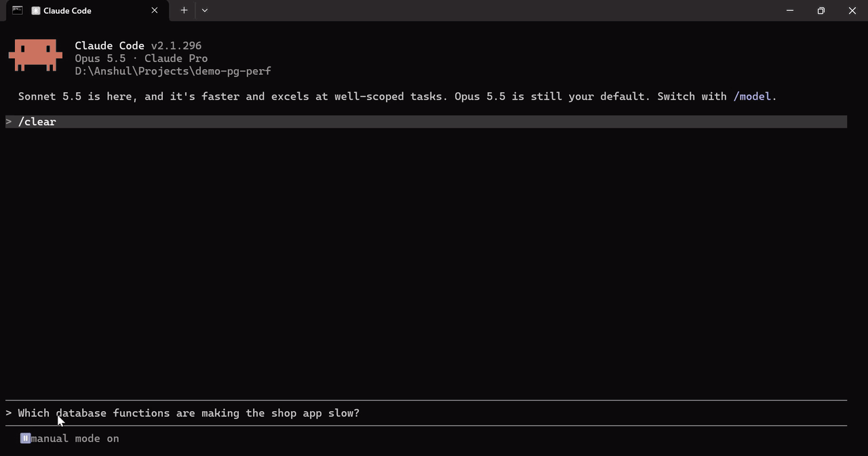Click the terminal app icon in the title bar
This screenshot has width=868, height=456.
[17, 10]
